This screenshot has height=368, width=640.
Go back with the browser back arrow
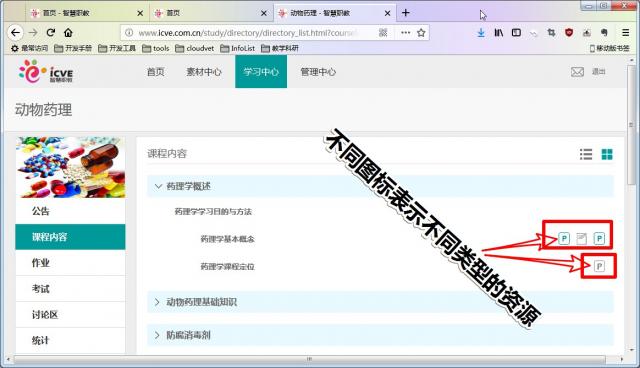coord(16,33)
